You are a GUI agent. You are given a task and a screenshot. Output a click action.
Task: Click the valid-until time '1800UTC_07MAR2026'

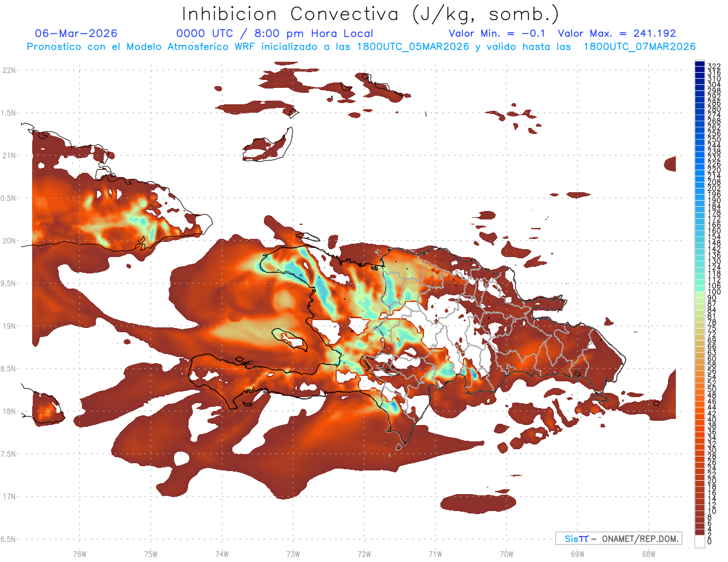pos(639,47)
